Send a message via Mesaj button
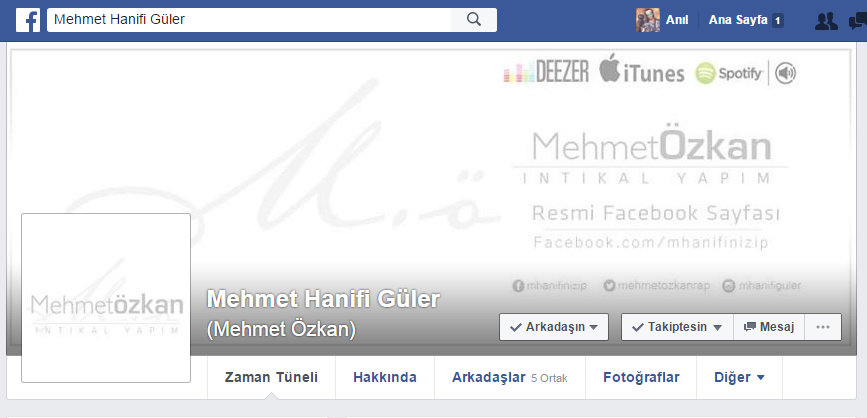This screenshot has width=867, height=418. pos(769,327)
